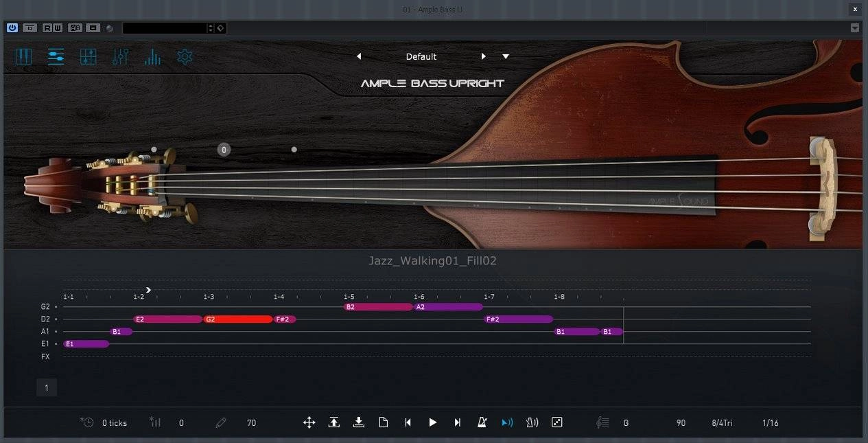
Task: Select the E2 note block
Action: 168,319
